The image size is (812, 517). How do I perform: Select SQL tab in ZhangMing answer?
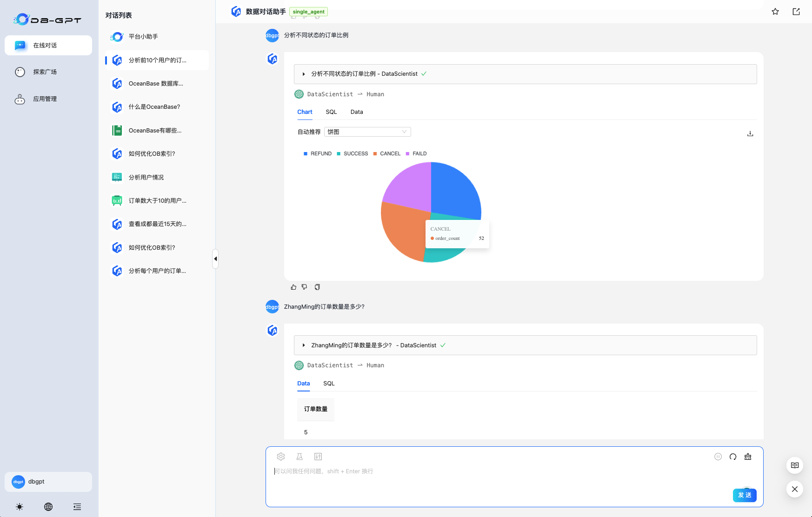pos(329,384)
